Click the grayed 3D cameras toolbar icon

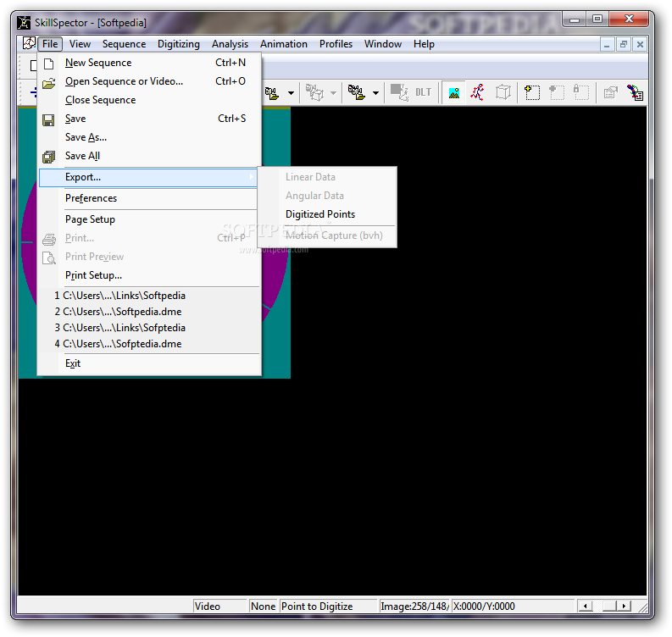coord(314,92)
